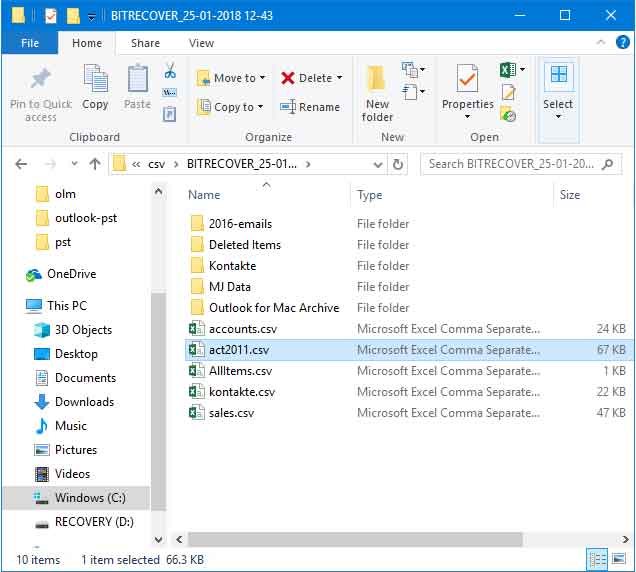This screenshot has height=572, width=636.
Task: Click the search magnifier icon
Action: (608, 164)
